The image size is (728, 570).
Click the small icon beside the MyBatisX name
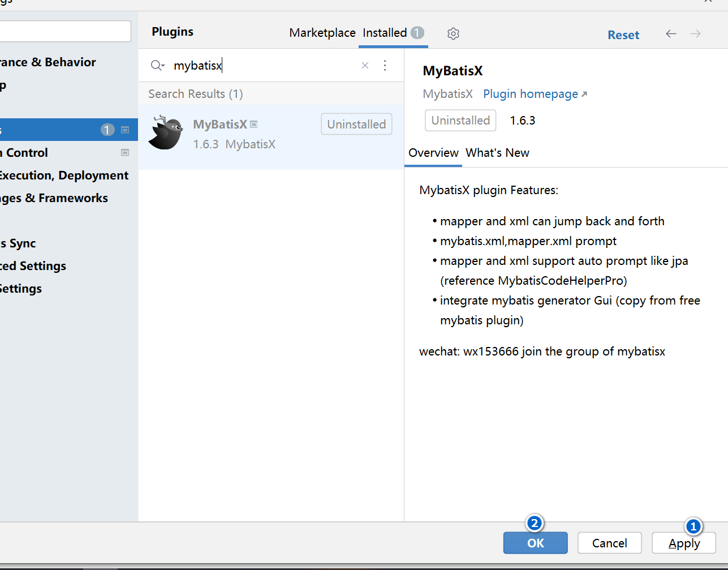(254, 124)
